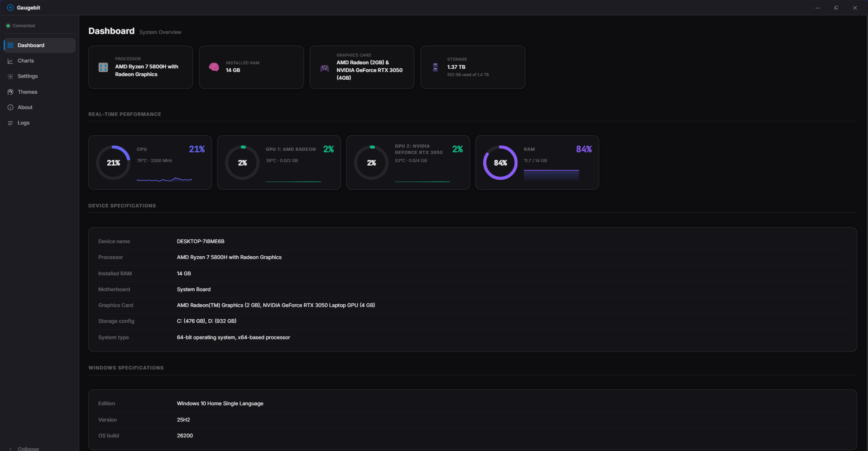Click the 'System Overview' subtitle
Image resolution: width=868 pixels, height=451 pixels.
(x=160, y=32)
